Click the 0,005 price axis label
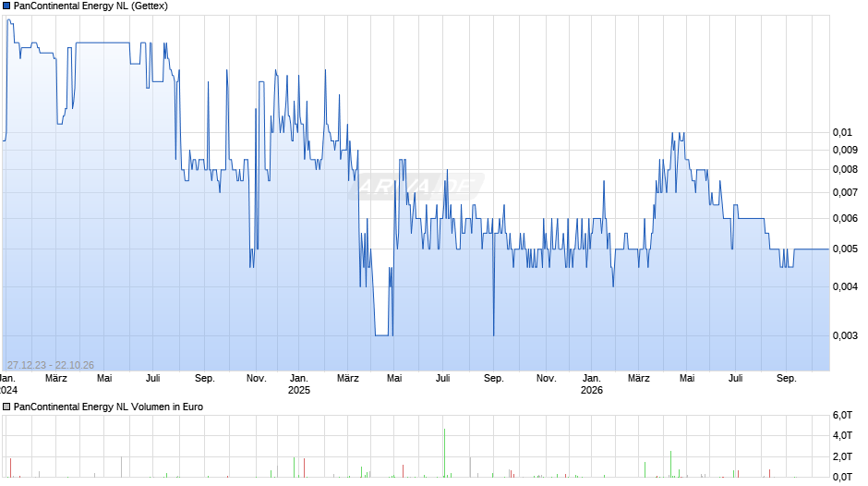This screenshot has height=486, width=868. pos(845,249)
